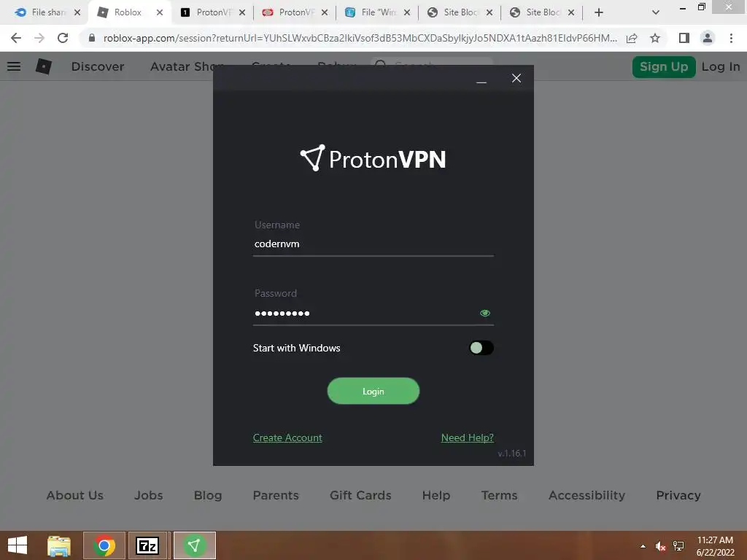The width and height of the screenshot is (747, 560).
Task: Open the browser side panel icon
Action: [x=684, y=38]
